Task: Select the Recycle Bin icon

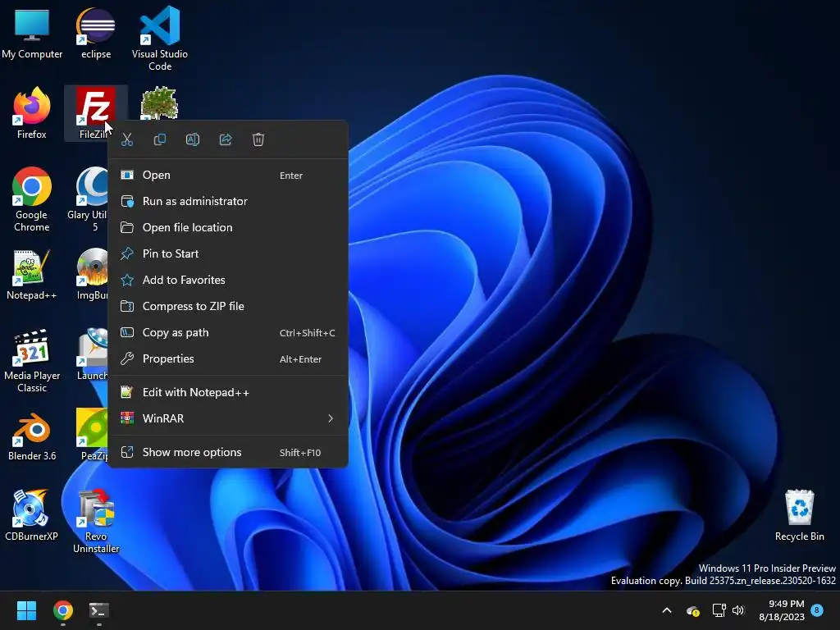Action: tap(799, 515)
